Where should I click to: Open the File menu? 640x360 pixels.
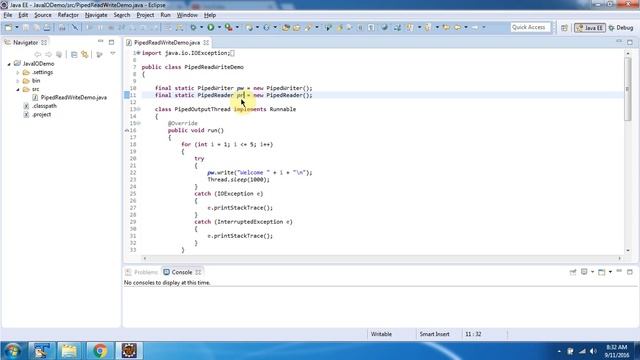[8, 15]
